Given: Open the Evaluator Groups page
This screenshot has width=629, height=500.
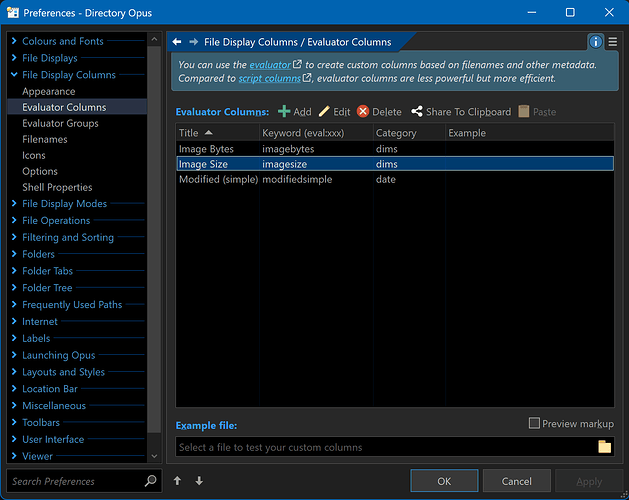Looking at the screenshot, I should coord(60,123).
